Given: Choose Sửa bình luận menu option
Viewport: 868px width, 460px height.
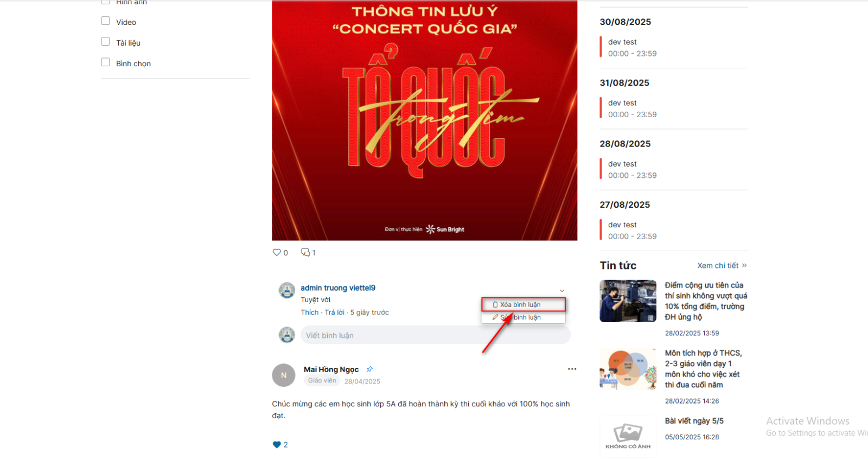Looking at the screenshot, I should 524,317.
